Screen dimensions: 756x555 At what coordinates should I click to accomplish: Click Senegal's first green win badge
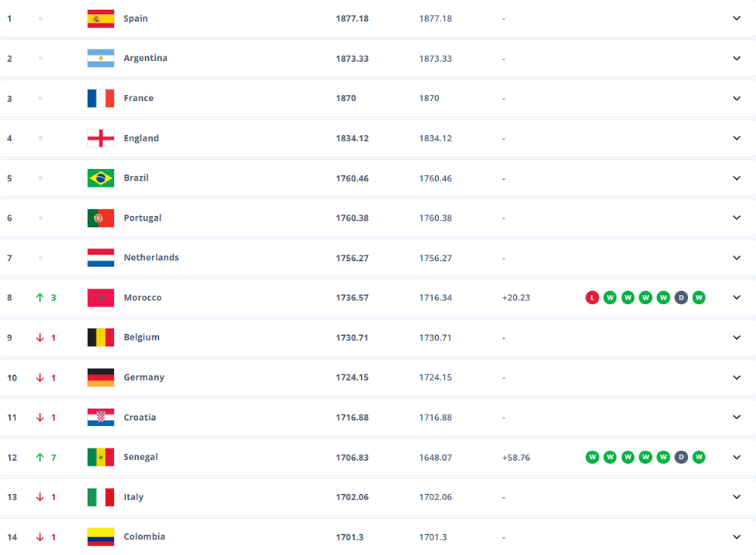tap(592, 458)
